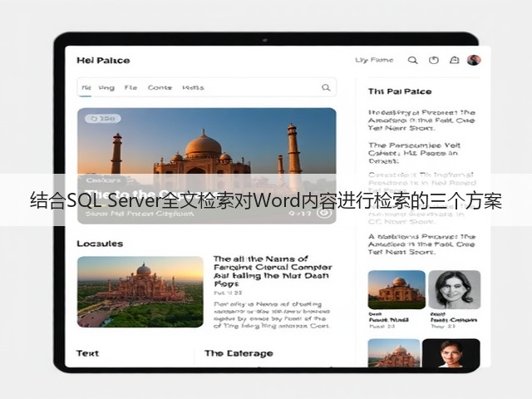Open sidebar entry starting 'A bastriond Pecpret'
This screenshot has height=399, width=532.
click(421, 244)
